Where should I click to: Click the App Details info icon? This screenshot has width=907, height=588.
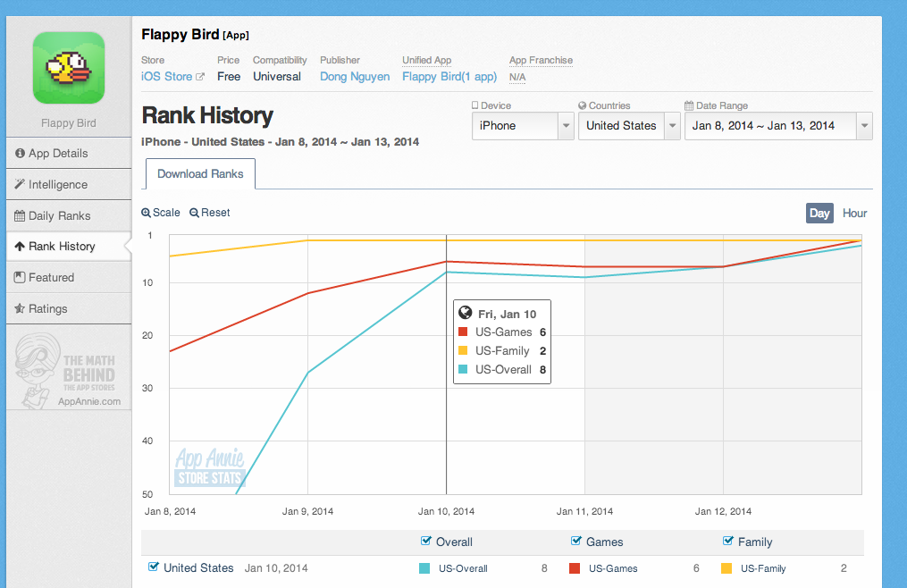20,154
